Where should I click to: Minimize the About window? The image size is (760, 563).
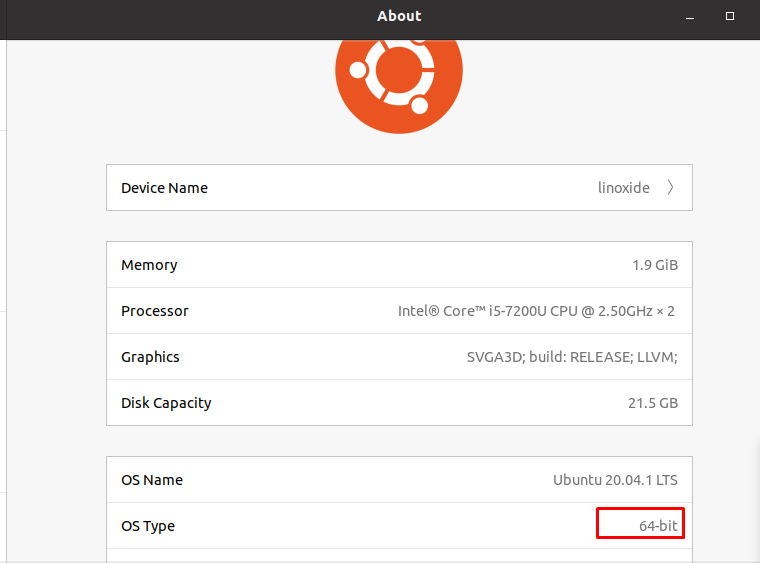tap(690, 16)
